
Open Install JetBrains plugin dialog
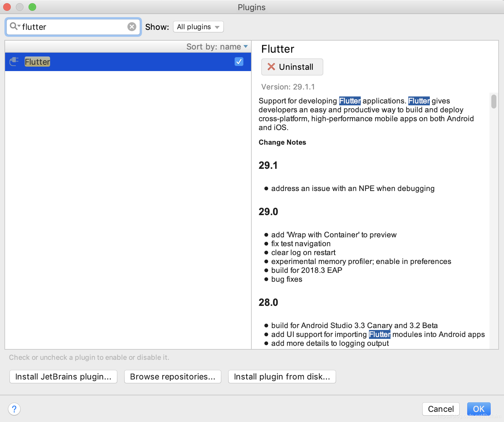coord(63,377)
